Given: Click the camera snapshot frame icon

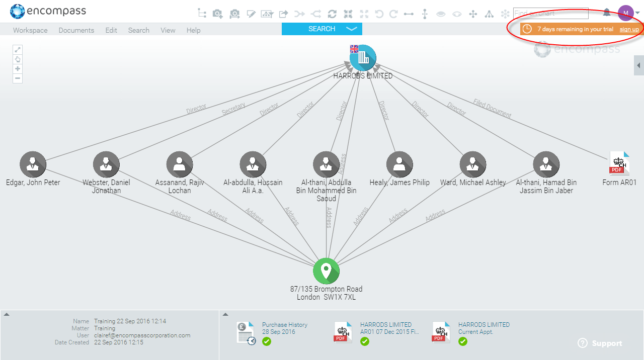Looking at the screenshot, I should pyautogui.click(x=234, y=14).
